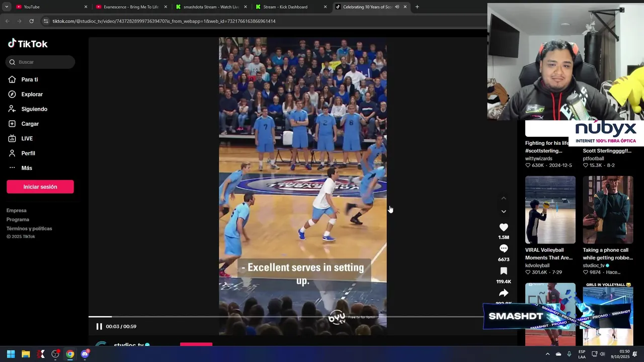This screenshot has width=644, height=362.
Task: Open Términos y políticas link
Action: pos(29,229)
